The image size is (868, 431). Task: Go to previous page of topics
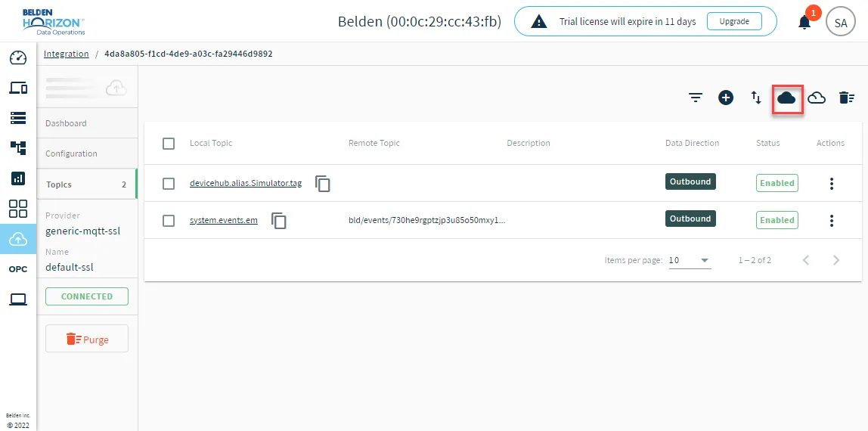coord(806,260)
